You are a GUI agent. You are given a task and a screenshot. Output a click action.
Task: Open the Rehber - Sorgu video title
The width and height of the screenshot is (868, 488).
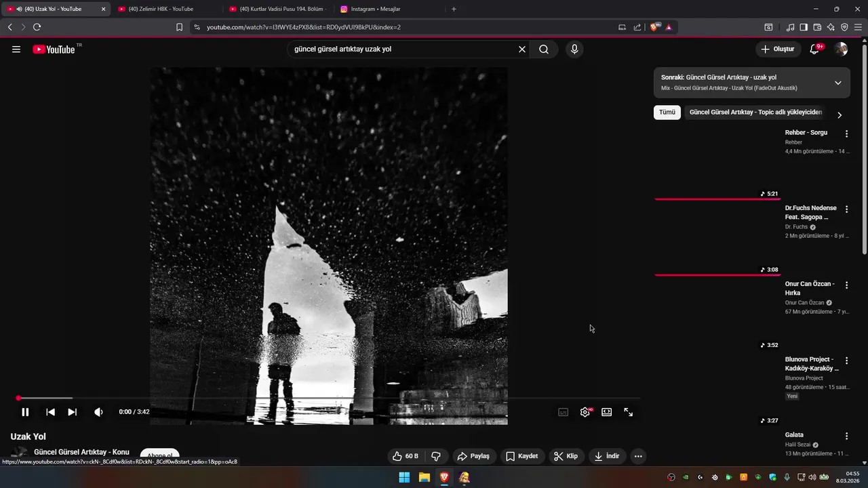tap(806, 133)
